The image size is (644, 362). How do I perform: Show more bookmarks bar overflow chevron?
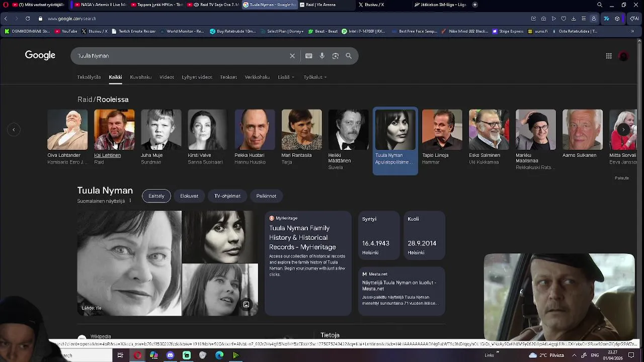tap(632, 31)
